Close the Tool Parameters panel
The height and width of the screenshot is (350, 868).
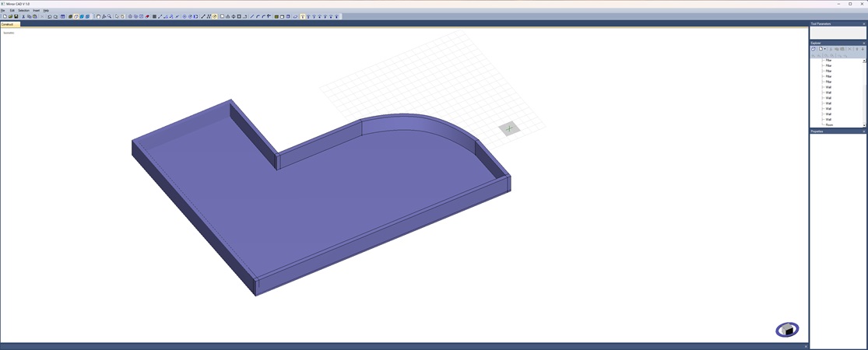tap(863, 24)
